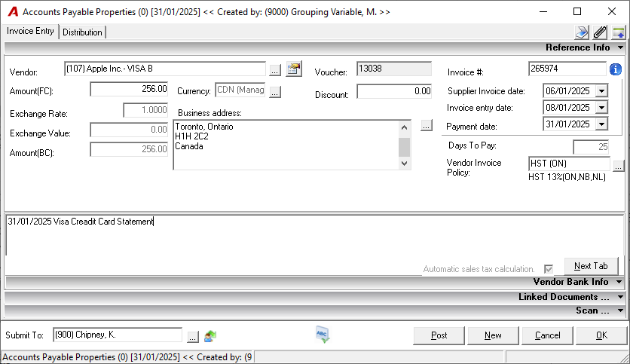Open Currency lookup ellipsis button
Image resolution: width=630 pixels, height=364 pixels.
[x=275, y=92]
